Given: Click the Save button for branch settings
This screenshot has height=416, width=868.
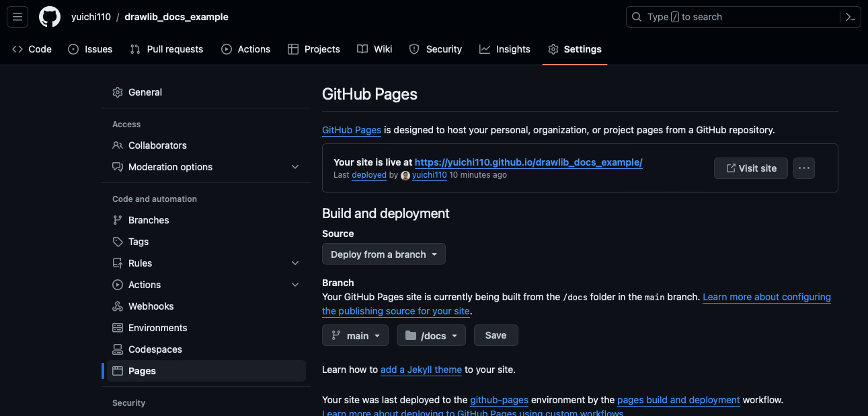Looking at the screenshot, I should [496, 335].
